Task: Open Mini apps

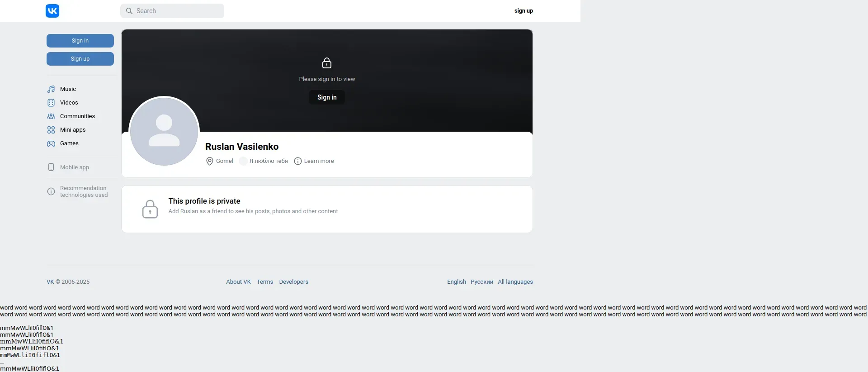Action: point(73,130)
